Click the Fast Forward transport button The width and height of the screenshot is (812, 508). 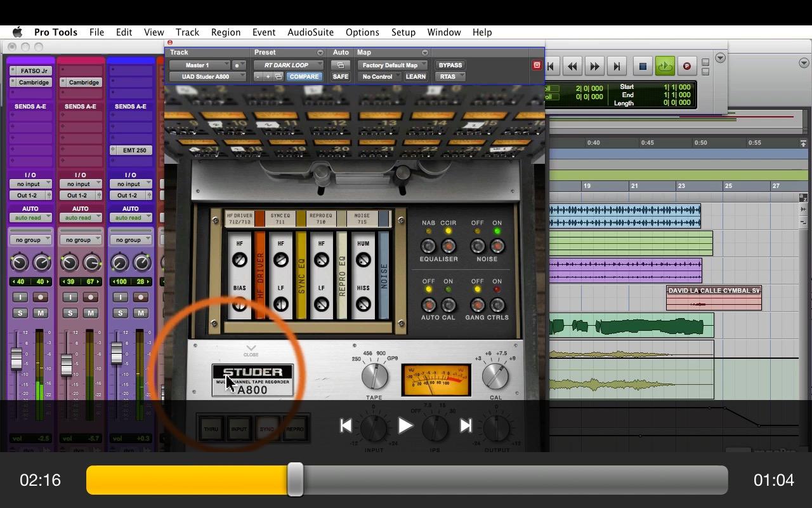[594, 66]
